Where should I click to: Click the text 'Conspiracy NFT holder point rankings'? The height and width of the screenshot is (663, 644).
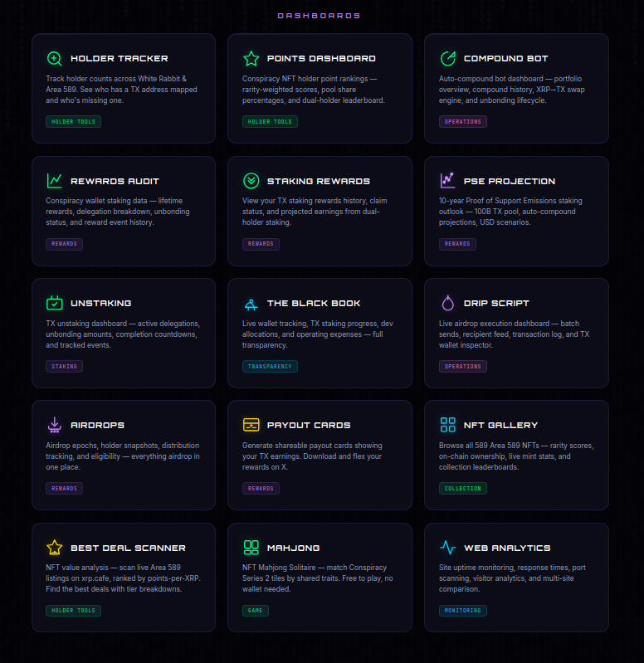click(305, 79)
